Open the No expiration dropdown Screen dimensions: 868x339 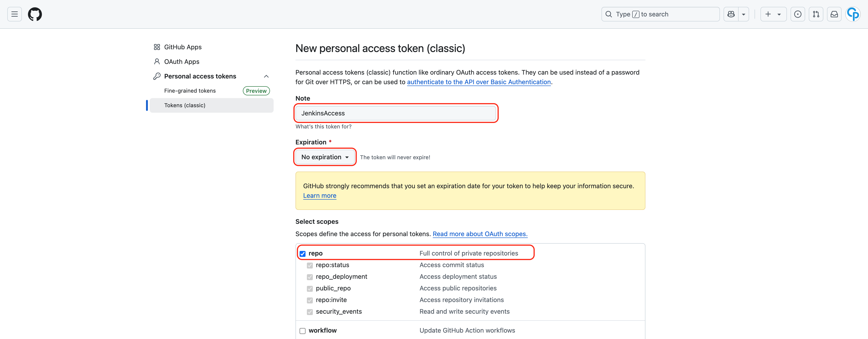pyautogui.click(x=325, y=157)
